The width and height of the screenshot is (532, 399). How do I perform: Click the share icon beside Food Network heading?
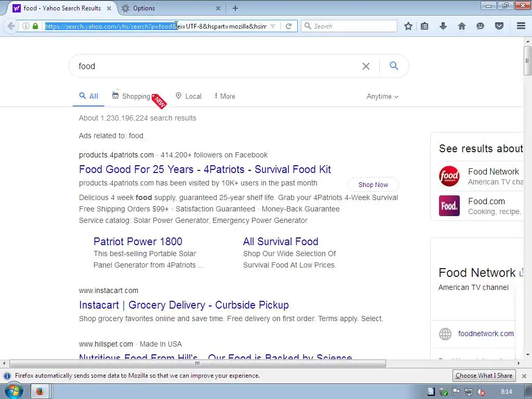tap(521, 272)
